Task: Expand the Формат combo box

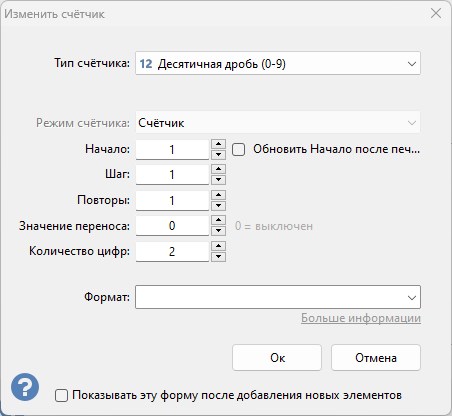Action: [x=278, y=297]
